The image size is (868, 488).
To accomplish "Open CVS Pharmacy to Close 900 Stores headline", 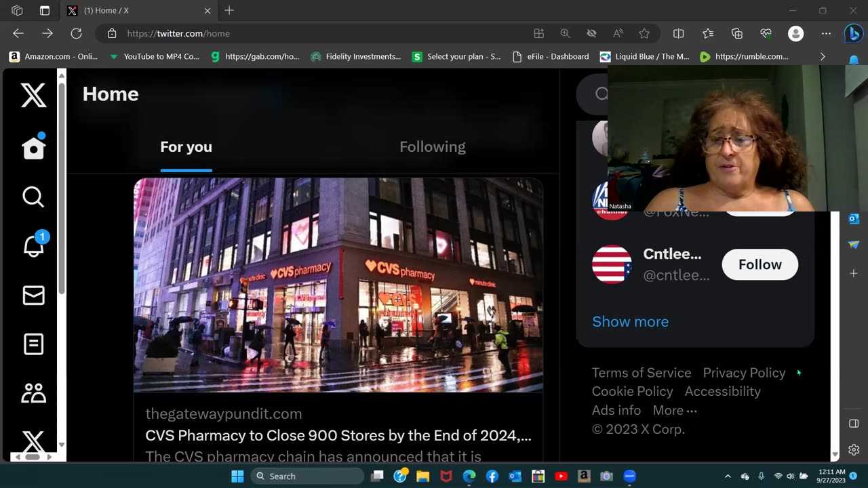I will click(x=338, y=435).
